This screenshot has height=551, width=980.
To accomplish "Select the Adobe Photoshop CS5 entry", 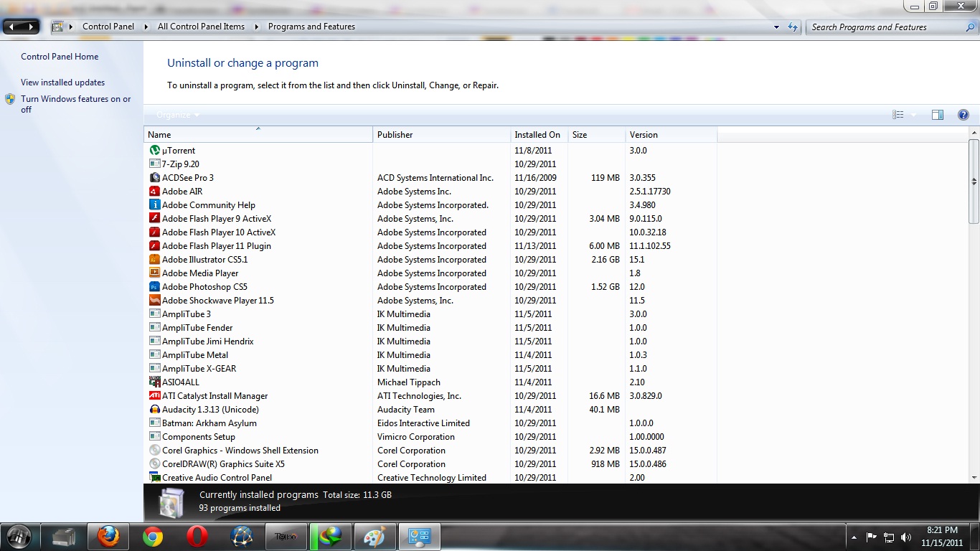I will [x=205, y=286].
